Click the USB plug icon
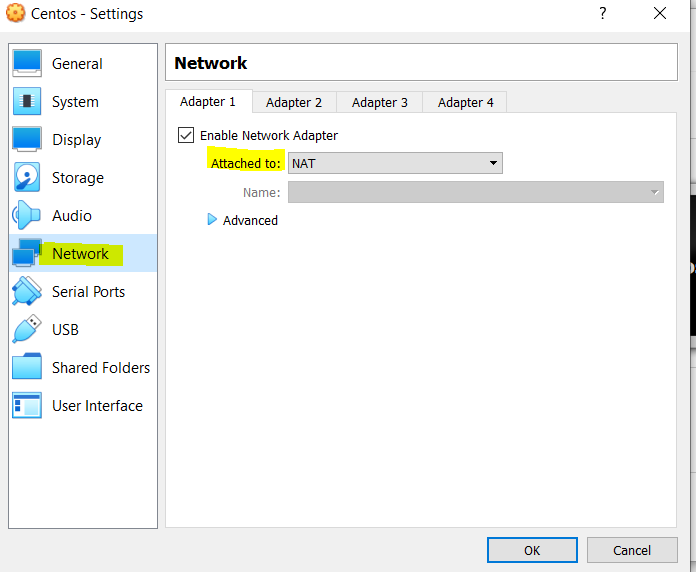Viewport: 696px width, 572px height. 27,329
